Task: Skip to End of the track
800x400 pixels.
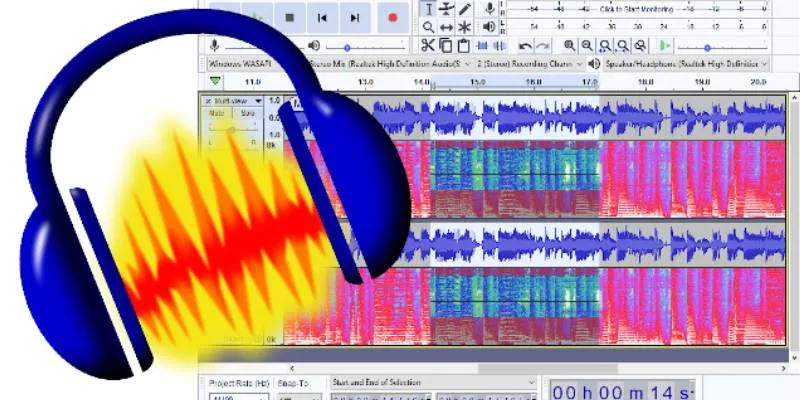Action: pyautogui.click(x=355, y=18)
